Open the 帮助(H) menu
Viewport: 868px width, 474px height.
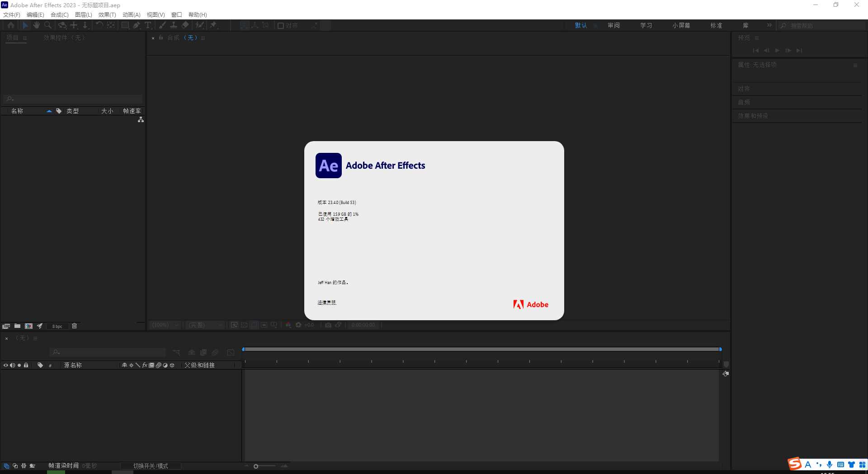point(198,15)
